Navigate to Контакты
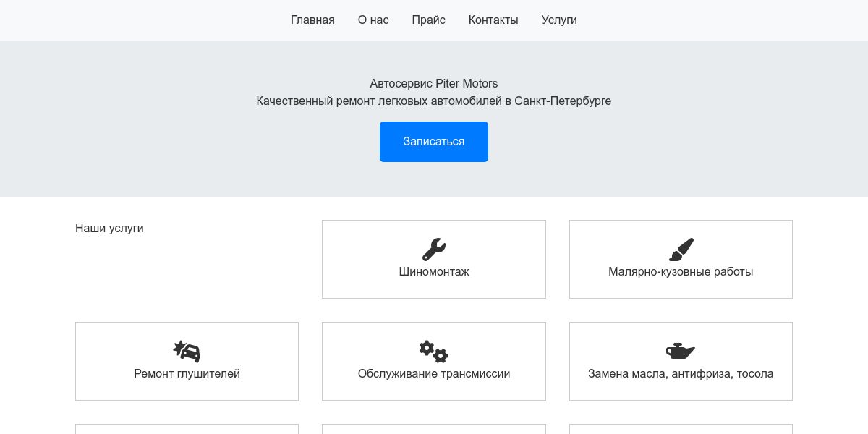Screen dimensions: 868x434 click(x=493, y=20)
